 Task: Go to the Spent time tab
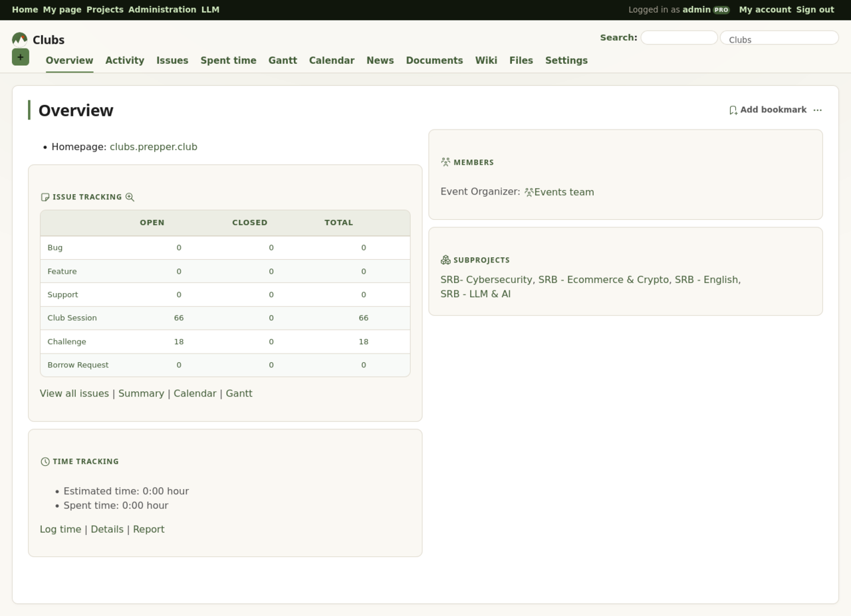click(229, 60)
